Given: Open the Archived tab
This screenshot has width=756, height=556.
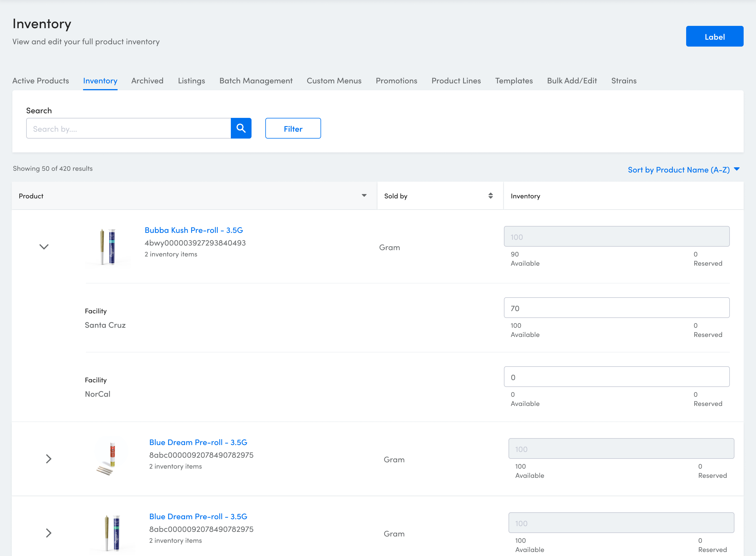Looking at the screenshot, I should pyautogui.click(x=147, y=81).
